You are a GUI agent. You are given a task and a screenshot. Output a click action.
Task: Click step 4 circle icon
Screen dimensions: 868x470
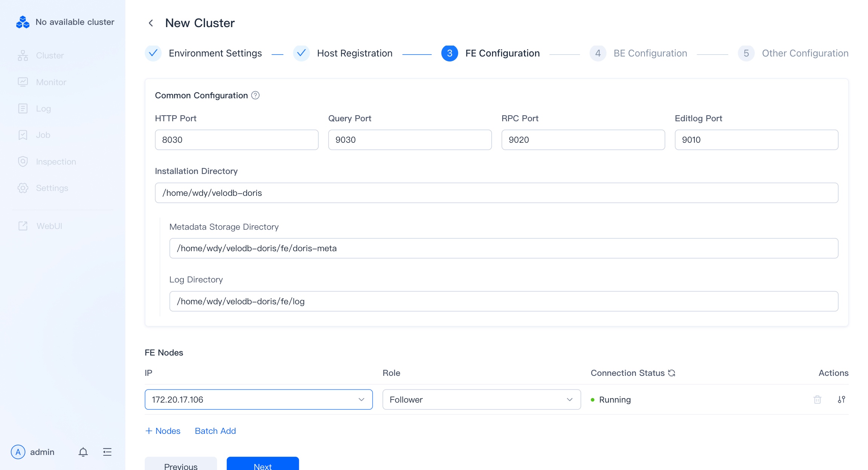[598, 53]
